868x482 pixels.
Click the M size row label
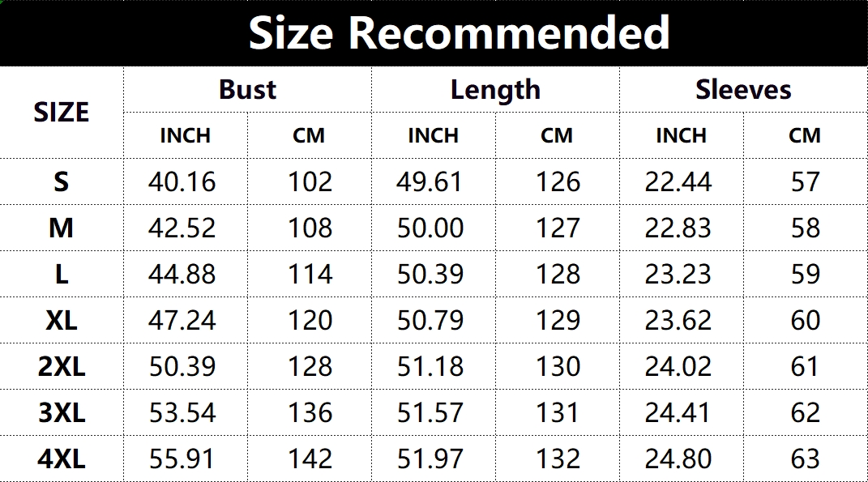click(62, 228)
